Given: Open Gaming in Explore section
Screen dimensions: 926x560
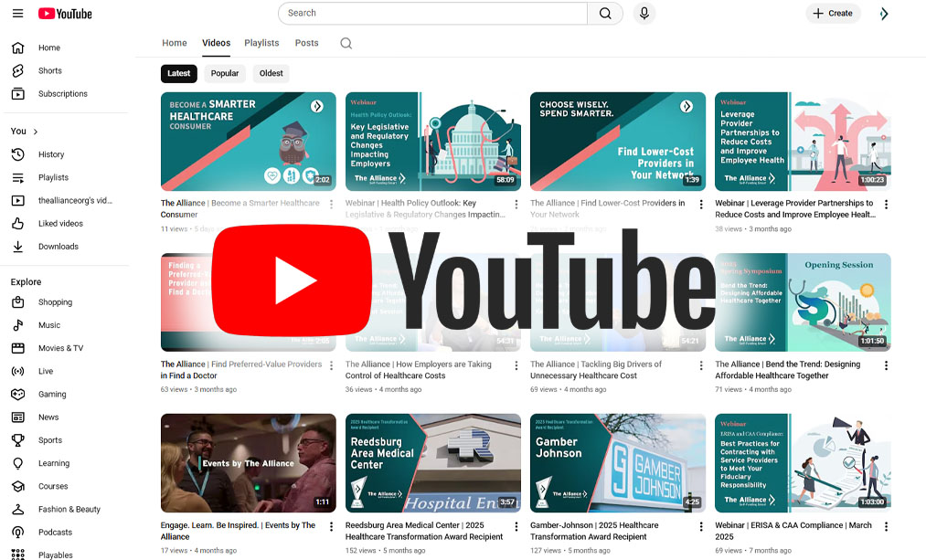Looking at the screenshot, I should point(52,395).
